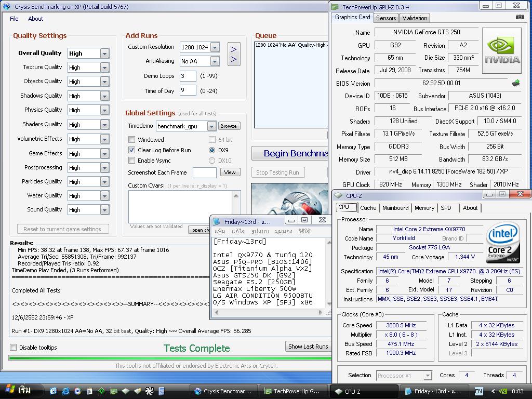
Task: Uncheck Clear Log Before Run
Action: [131, 150]
